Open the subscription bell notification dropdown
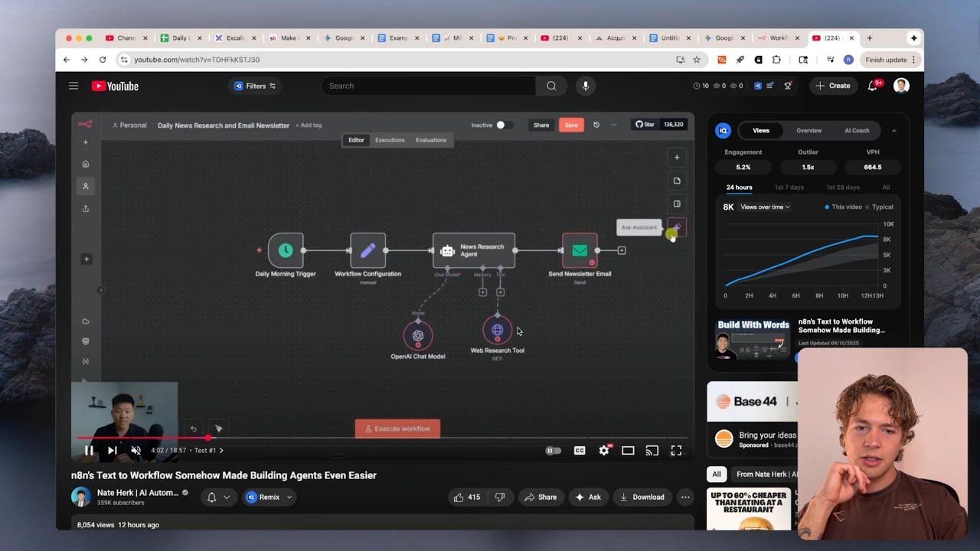The image size is (980, 551). tap(218, 497)
